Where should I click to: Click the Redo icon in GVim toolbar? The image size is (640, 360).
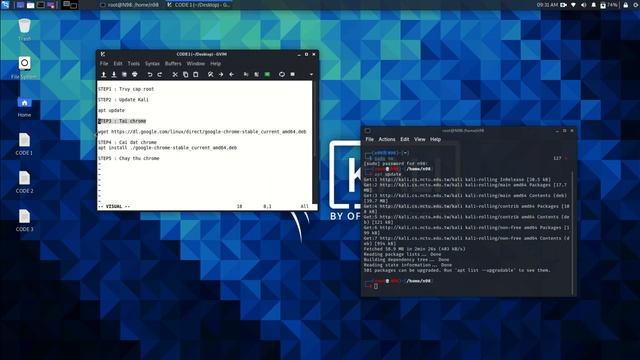tap(160, 74)
